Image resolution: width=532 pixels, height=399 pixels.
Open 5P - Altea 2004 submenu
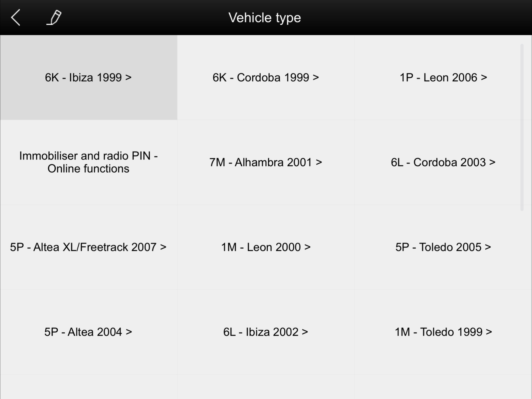(x=88, y=332)
